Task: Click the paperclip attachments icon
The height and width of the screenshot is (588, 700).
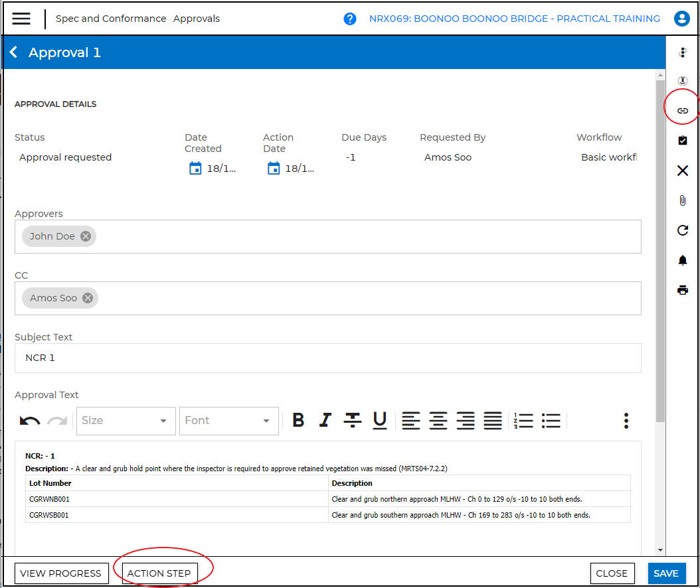Action: pos(682,200)
